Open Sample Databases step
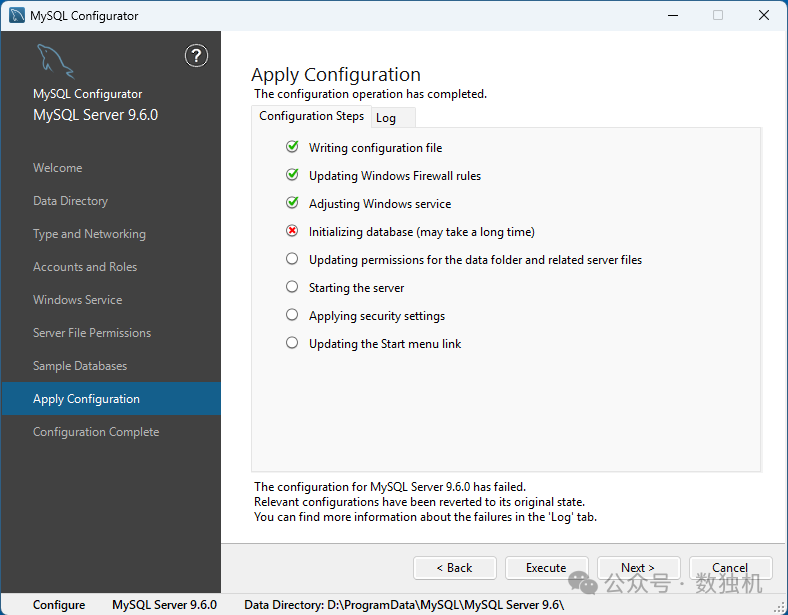 pos(80,366)
